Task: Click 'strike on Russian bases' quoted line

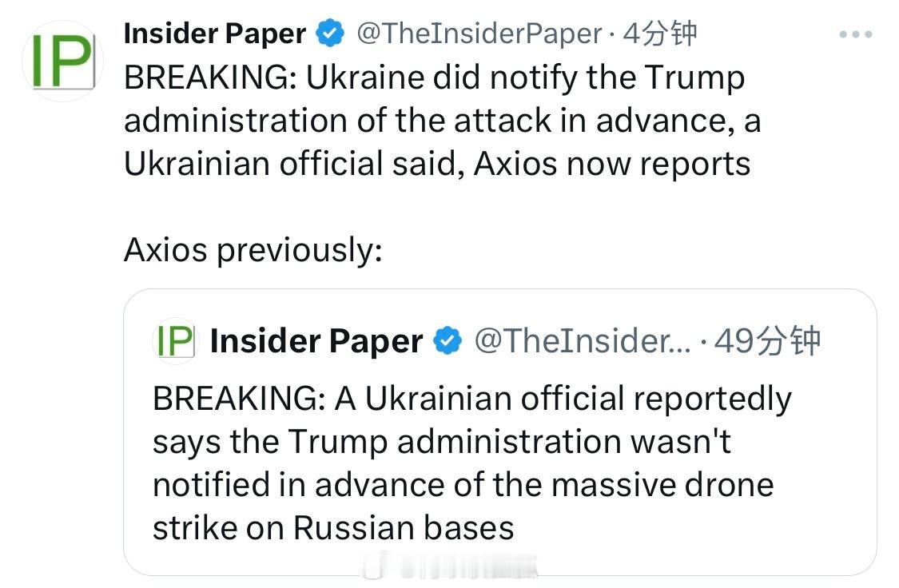Action: [x=333, y=528]
